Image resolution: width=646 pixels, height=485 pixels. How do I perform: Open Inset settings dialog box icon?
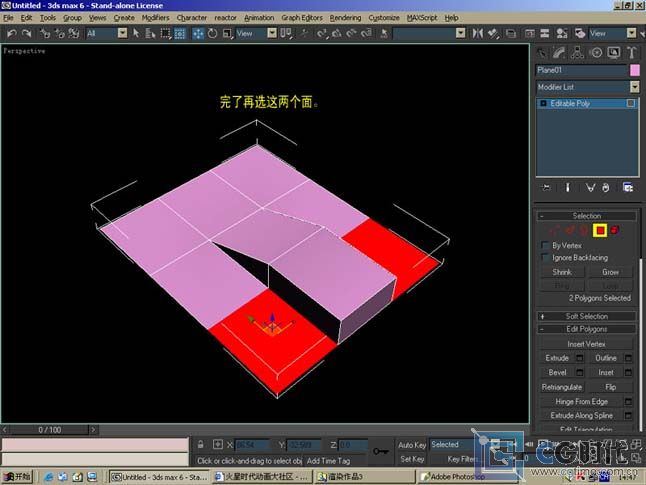(628, 373)
